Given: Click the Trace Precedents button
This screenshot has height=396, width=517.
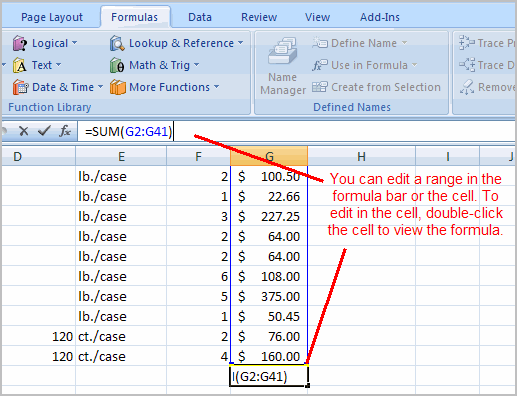Looking at the screenshot, I should [487, 43].
